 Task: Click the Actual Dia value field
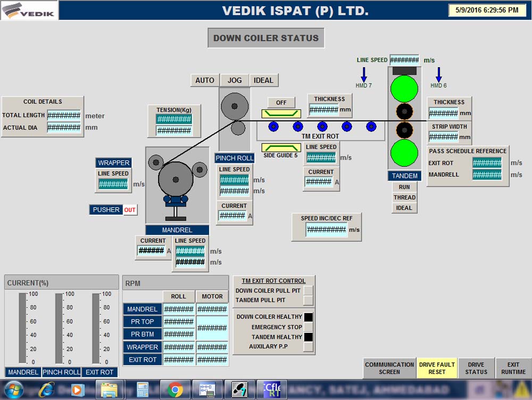click(x=64, y=128)
